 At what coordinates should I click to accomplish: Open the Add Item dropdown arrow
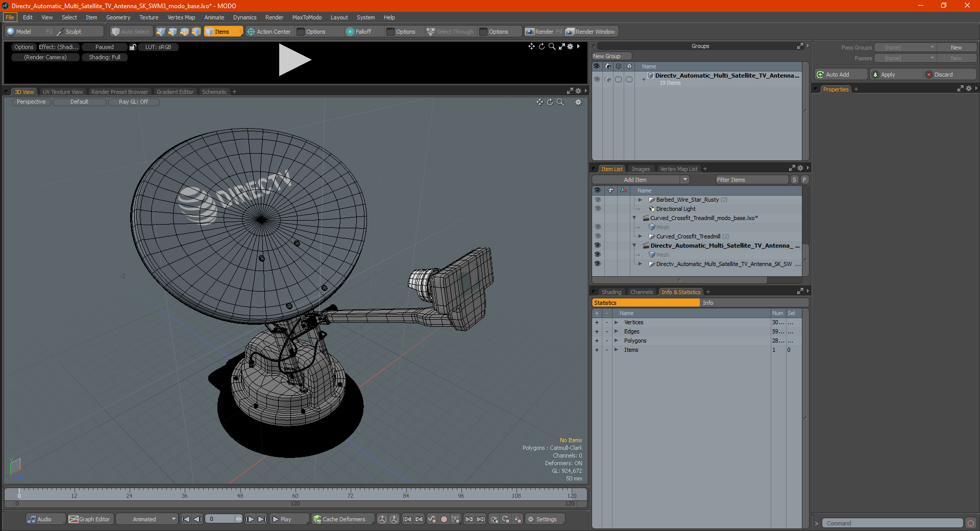(x=685, y=180)
